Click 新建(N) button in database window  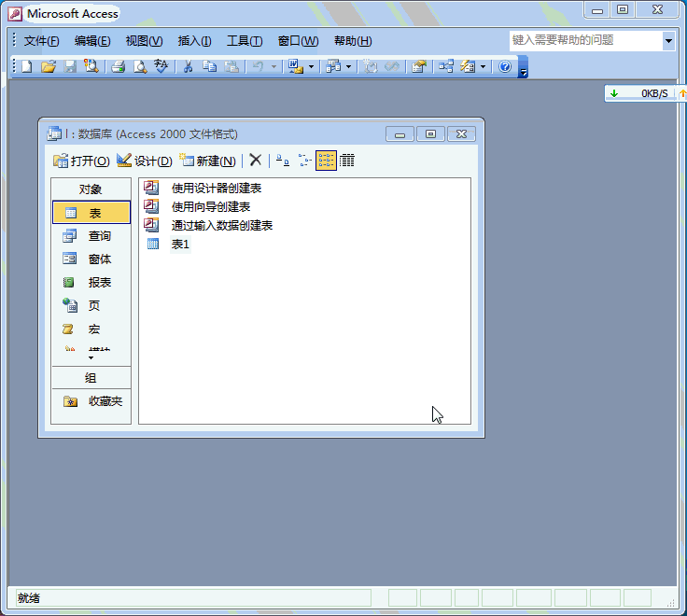(x=207, y=161)
